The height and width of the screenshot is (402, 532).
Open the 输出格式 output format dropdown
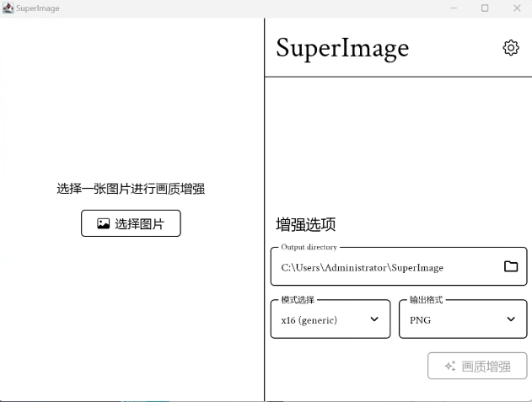(463, 319)
